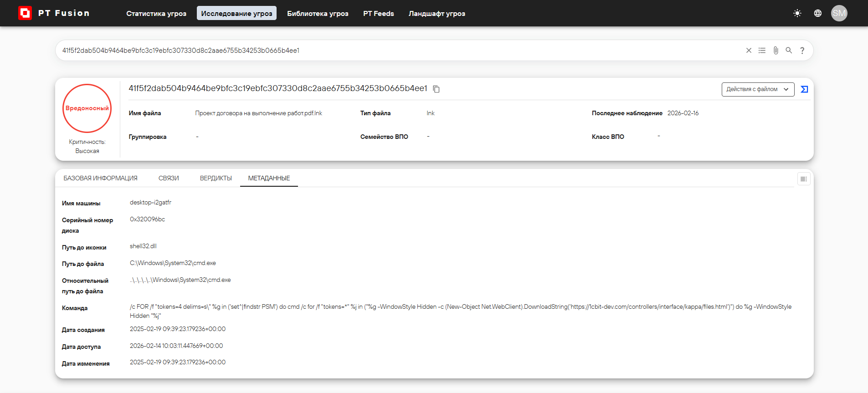The height and width of the screenshot is (393, 868).
Task: Open the 'ВЕРДИКТЫ' tab
Action: pyautogui.click(x=216, y=178)
